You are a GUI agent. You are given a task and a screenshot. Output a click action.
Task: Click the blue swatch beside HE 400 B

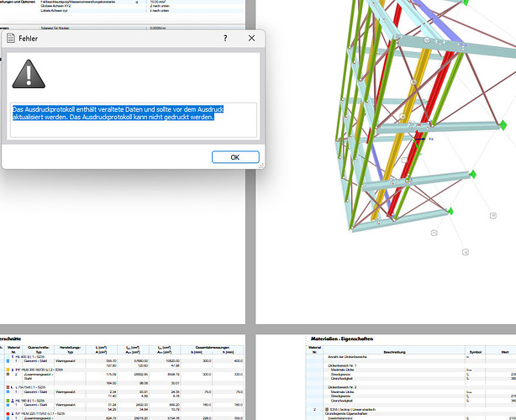point(3,359)
